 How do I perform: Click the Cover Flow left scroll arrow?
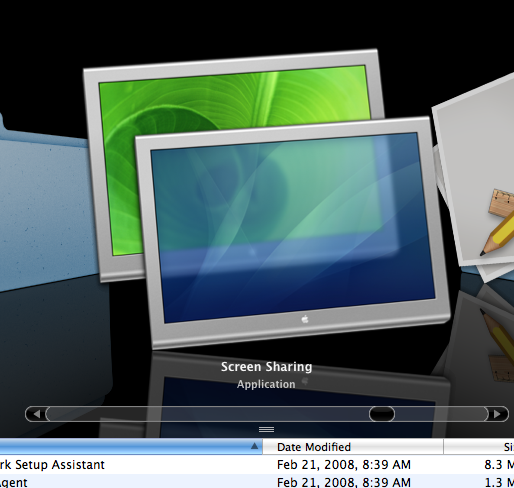tap(36, 414)
